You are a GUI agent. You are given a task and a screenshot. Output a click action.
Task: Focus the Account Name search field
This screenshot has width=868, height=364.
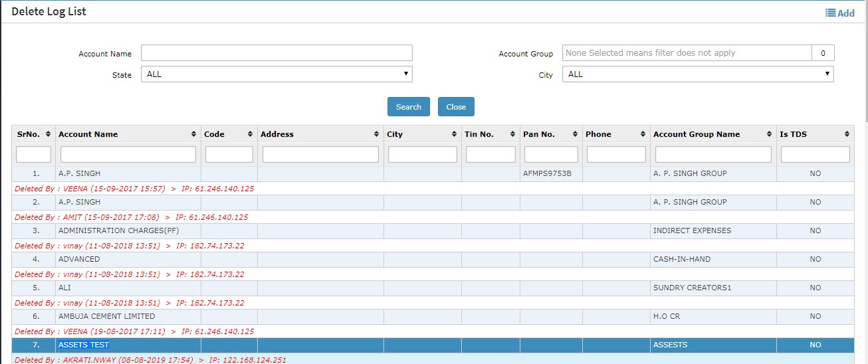(276, 53)
